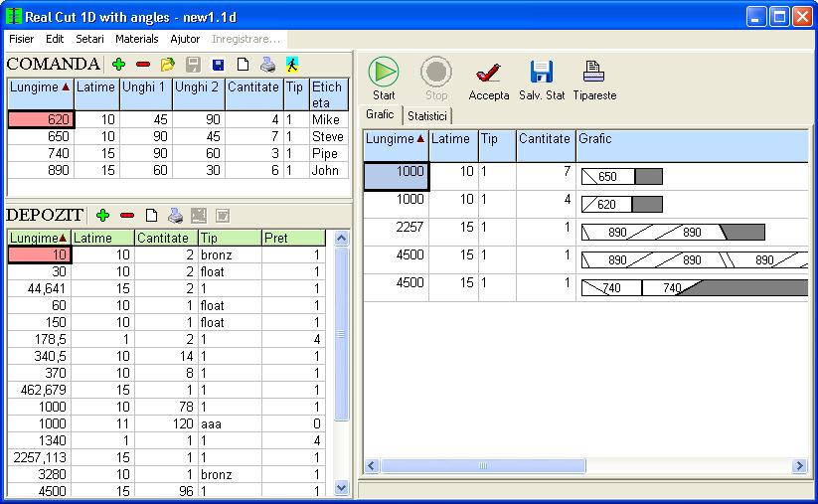Open a file with the COMANDA folder icon
The height and width of the screenshot is (504, 818).
point(167,65)
